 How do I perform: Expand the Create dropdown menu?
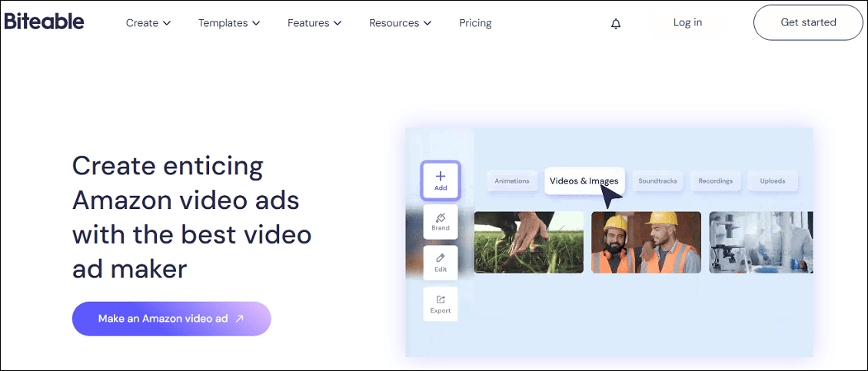(x=148, y=23)
